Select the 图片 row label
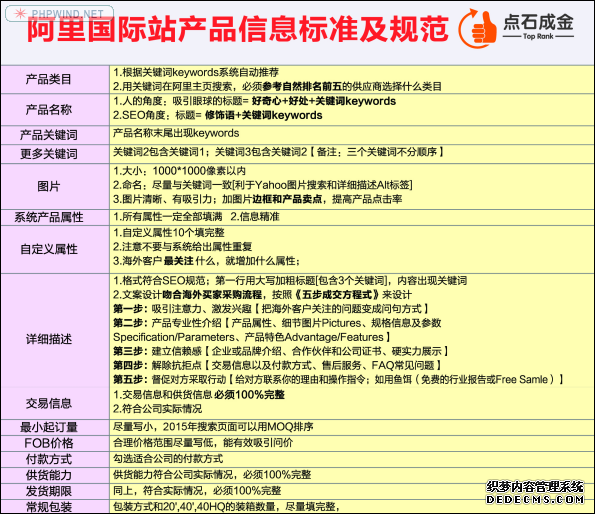The image size is (595, 514). click(49, 186)
